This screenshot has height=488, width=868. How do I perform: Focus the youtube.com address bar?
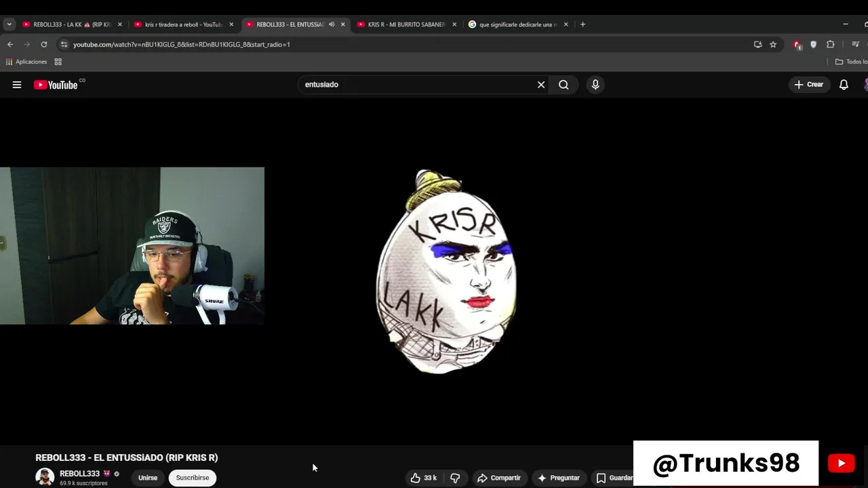pos(407,44)
